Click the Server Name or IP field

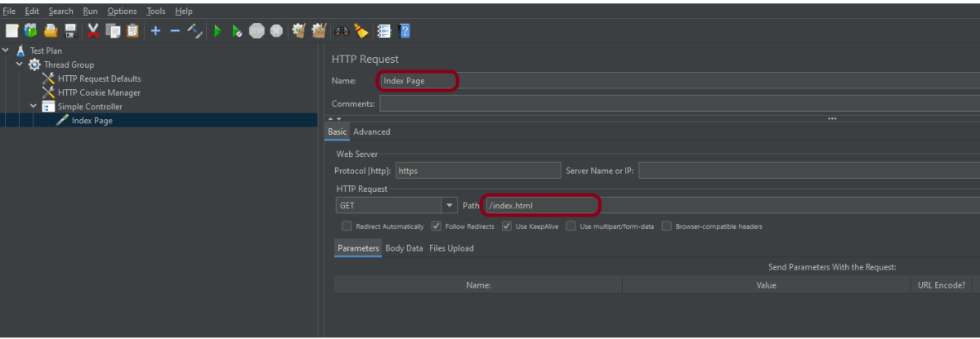tap(808, 171)
